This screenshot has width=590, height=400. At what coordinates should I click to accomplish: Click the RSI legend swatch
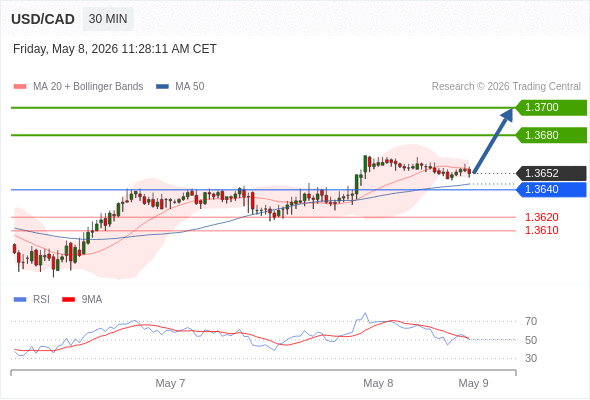click(x=20, y=300)
